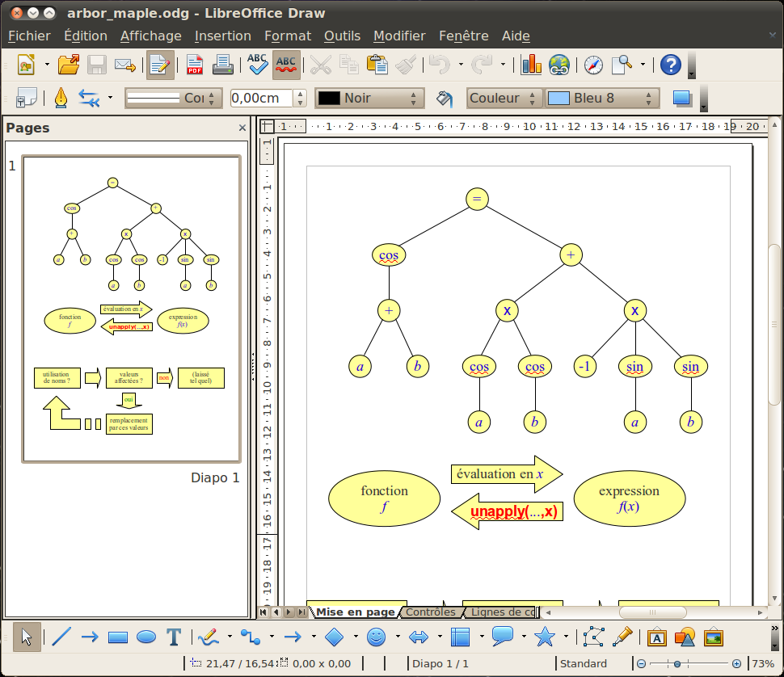Open LibreOffice Help icon
The image size is (784, 677).
click(x=671, y=65)
